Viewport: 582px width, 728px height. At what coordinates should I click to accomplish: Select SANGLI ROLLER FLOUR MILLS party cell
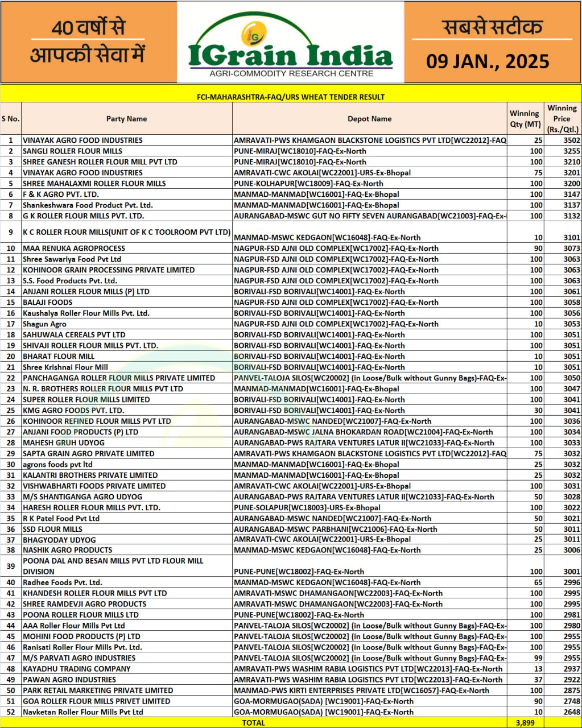coord(72,151)
